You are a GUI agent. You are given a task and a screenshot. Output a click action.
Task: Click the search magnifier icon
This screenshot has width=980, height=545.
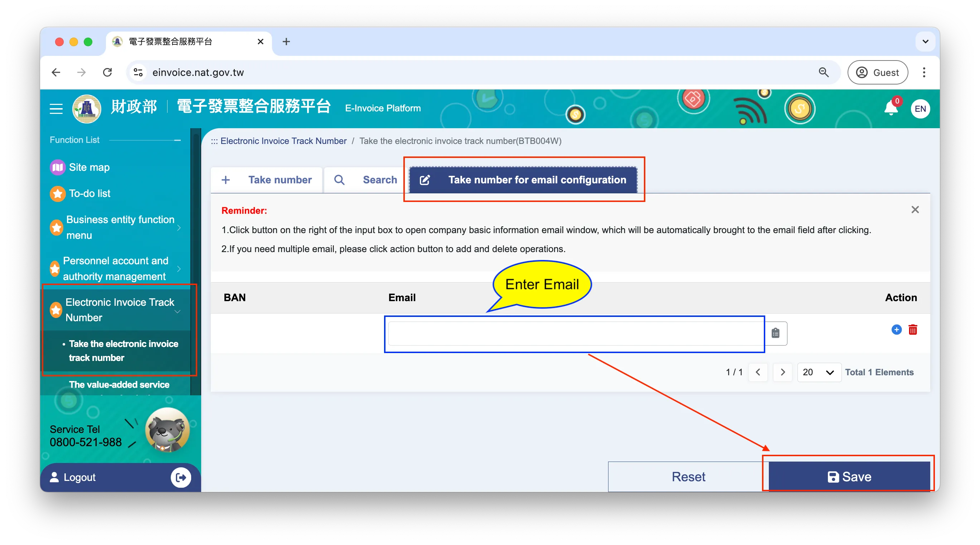point(341,180)
